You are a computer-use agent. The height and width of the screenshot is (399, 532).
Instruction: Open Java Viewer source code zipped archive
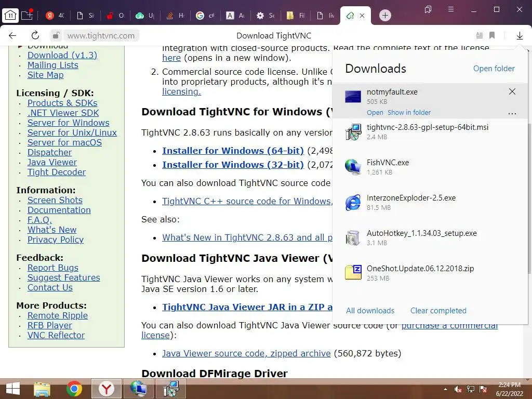[x=246, y=353]
